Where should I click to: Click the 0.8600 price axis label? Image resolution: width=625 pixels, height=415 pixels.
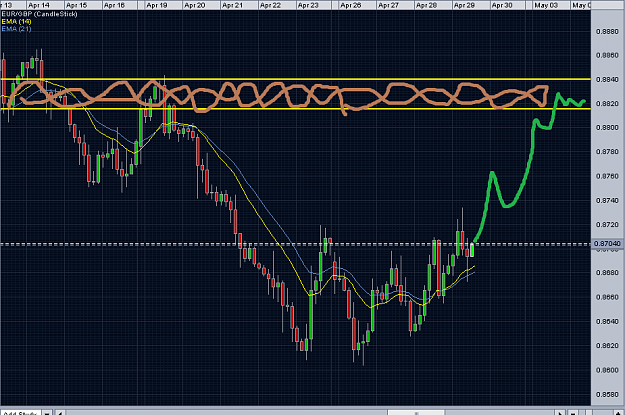tap(607, 370)
